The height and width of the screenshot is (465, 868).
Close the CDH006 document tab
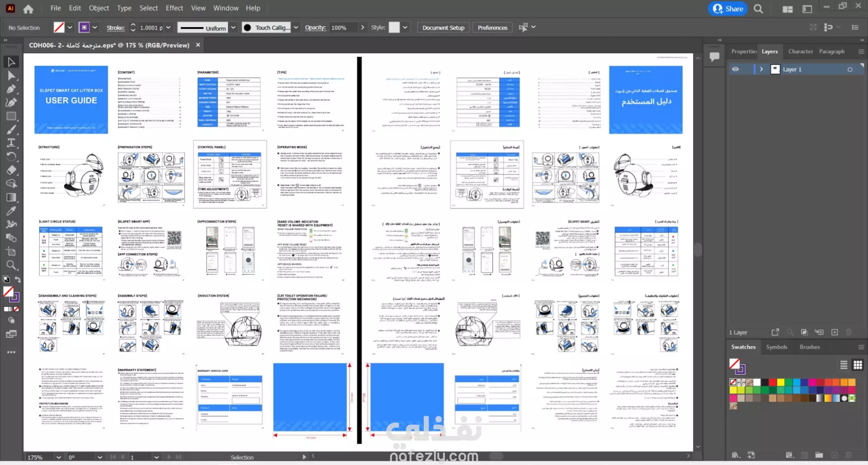(x=198, y=45)
